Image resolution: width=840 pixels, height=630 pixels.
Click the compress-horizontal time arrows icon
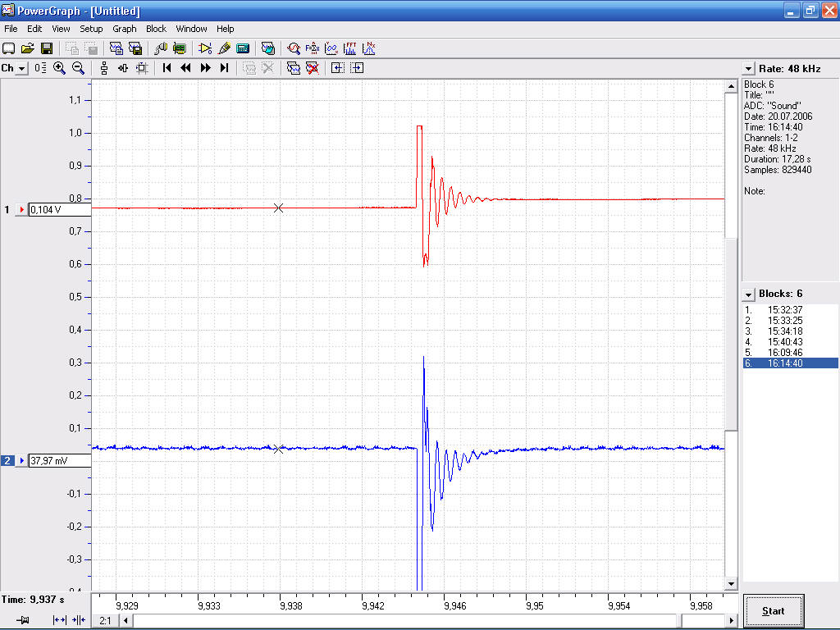pyautogui.click(x=79, y=620)
